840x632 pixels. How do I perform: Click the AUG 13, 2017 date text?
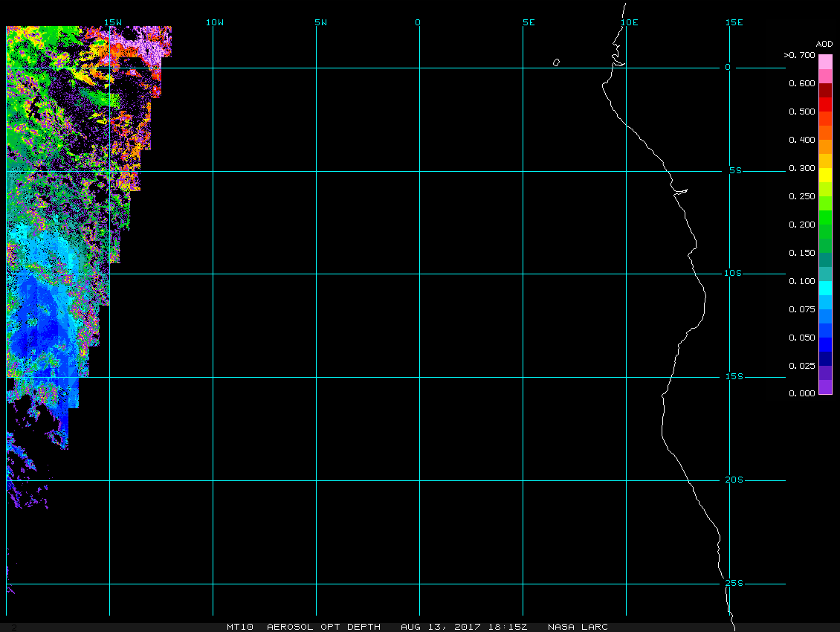pos(441,627)
